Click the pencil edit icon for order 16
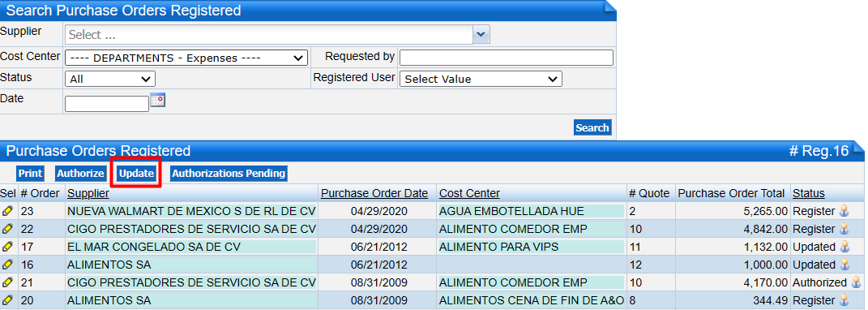This screenshot has width=868, height=310. (x=7, y=265)
